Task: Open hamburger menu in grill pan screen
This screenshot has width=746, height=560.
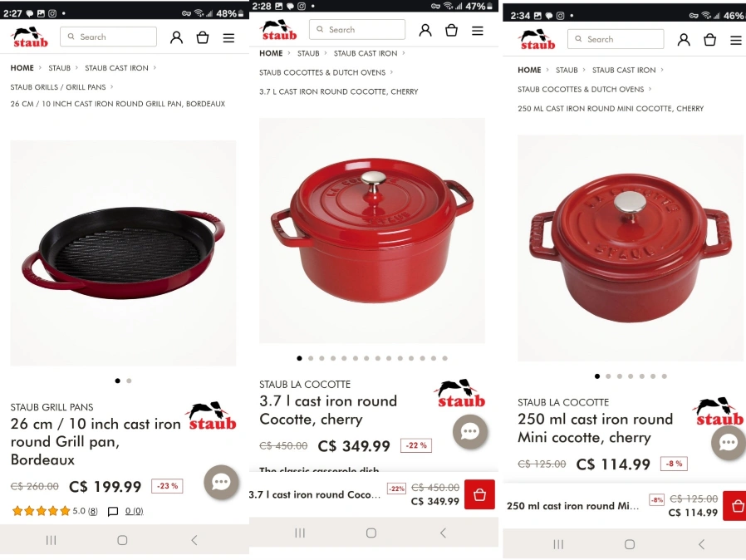Action: (228, 38)
